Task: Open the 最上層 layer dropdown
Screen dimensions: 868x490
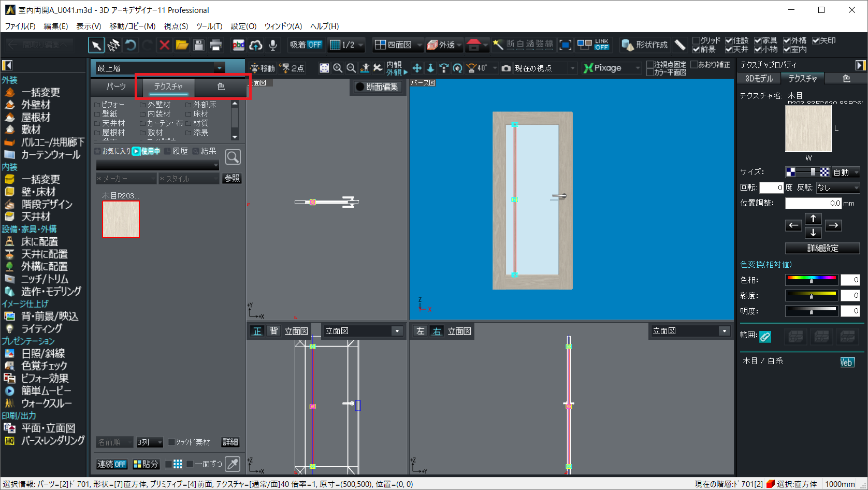Action: pos(220,68)
